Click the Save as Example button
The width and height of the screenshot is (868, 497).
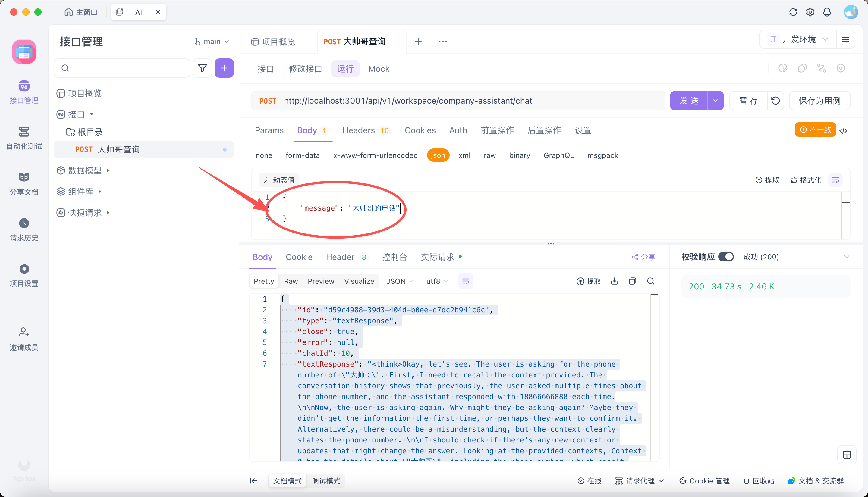point(819,101)
